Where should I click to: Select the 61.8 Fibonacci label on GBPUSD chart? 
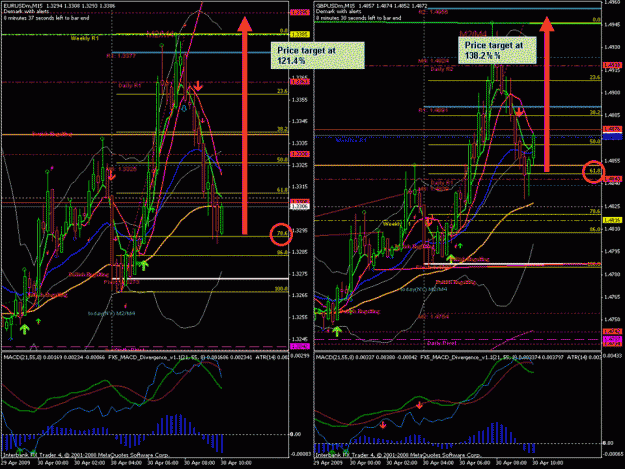click(595, 171)
